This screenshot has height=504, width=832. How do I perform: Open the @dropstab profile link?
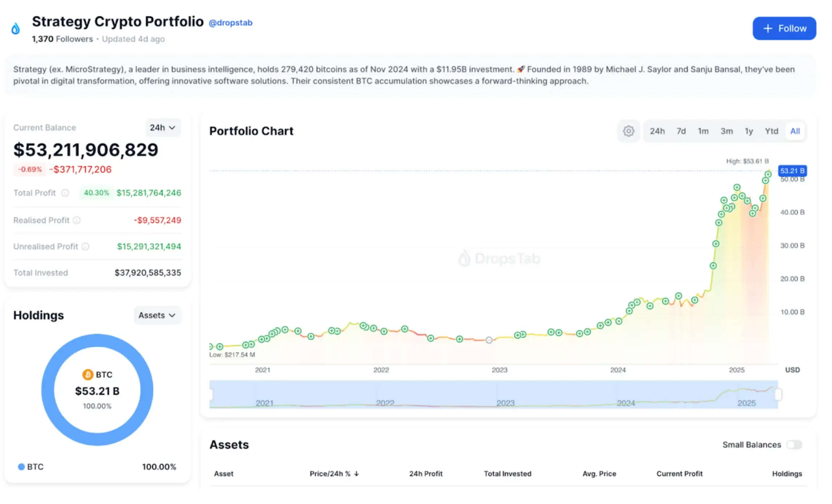[230, 23]
